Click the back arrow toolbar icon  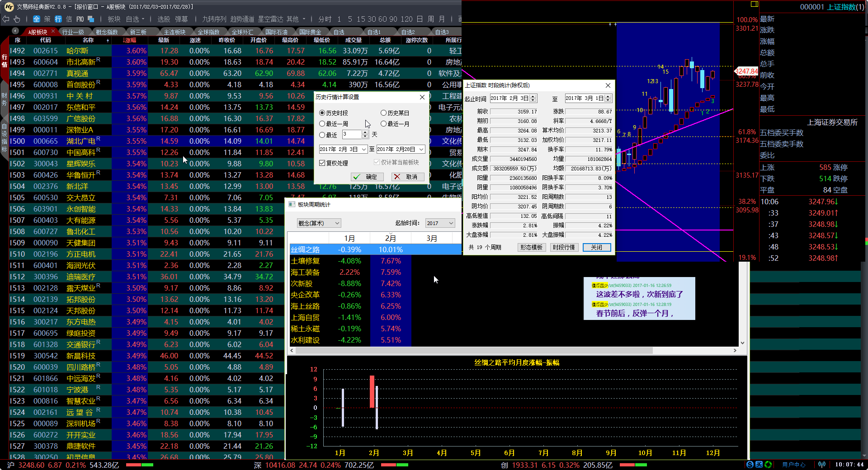(6, 19)
